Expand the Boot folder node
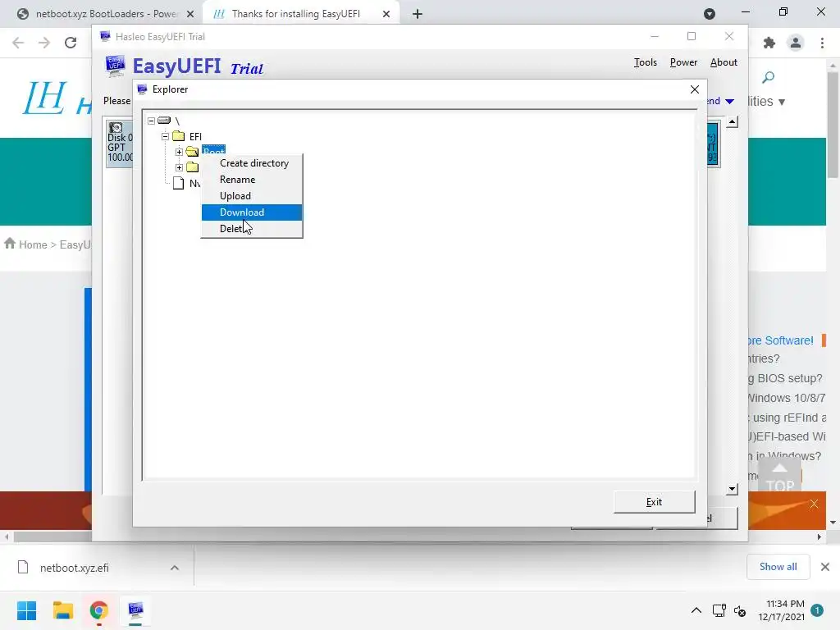Screen dimensions: 840x630 180,152
